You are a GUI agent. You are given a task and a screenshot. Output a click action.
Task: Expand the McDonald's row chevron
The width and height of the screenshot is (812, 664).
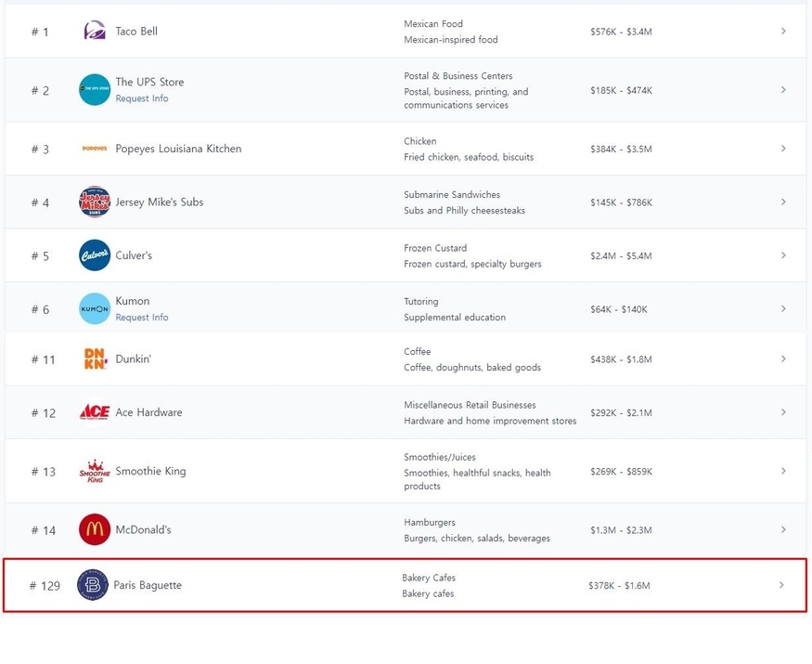pyautogui.click(x=783, y=529)
